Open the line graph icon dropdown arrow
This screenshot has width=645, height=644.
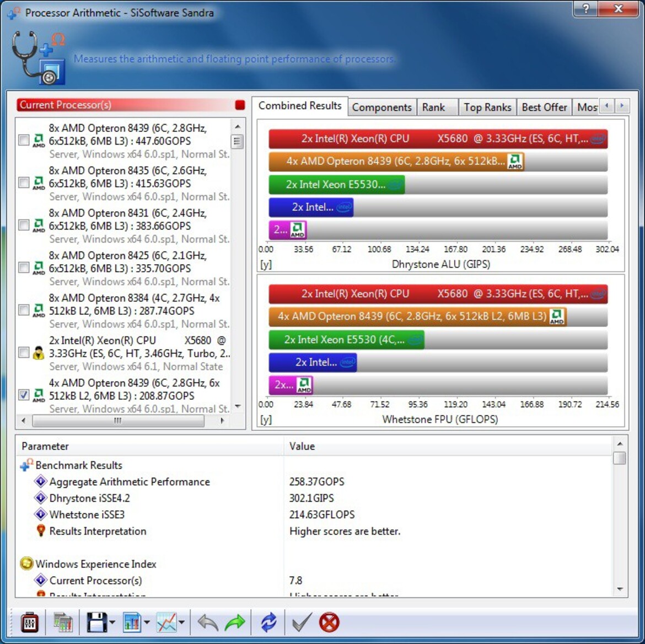(181, 622)
